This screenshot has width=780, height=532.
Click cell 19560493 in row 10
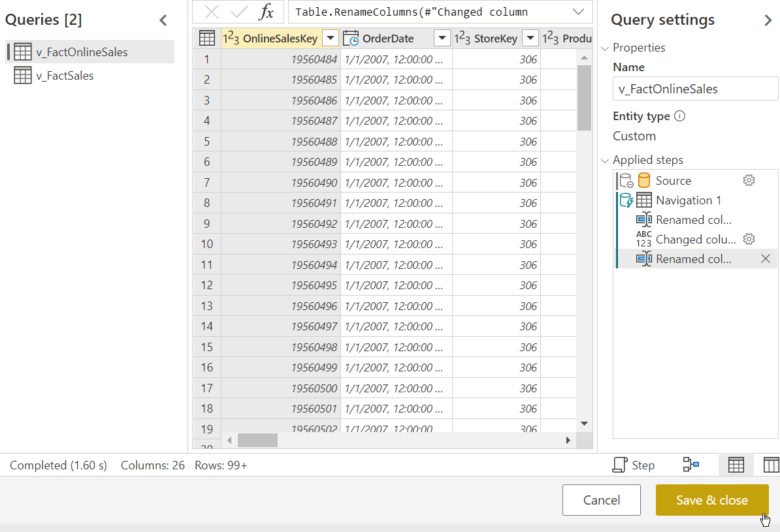(x=281, y=244)
